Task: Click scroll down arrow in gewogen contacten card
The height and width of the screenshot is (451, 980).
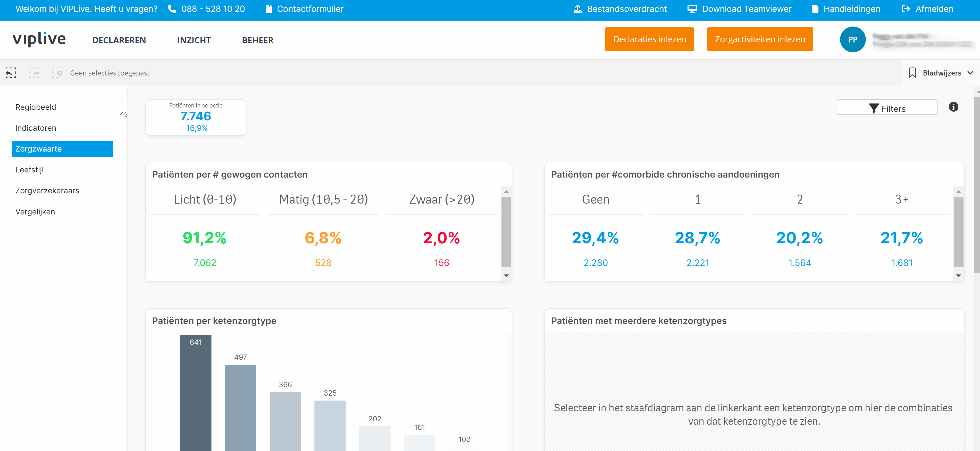Action: (506, 275)
